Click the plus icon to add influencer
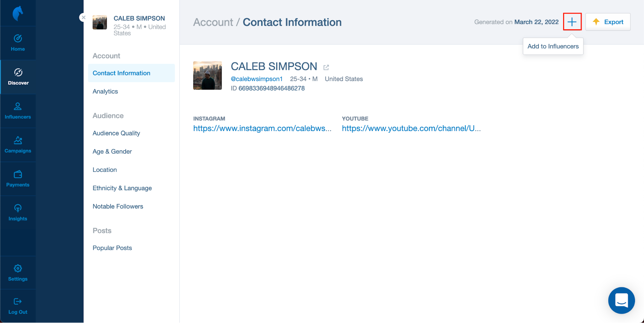The image size is (644, 323). coord(572,22)
